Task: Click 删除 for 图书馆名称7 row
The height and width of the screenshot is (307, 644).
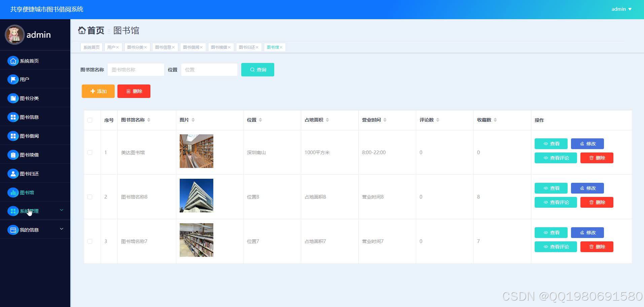Action: [x=597, y=247]
